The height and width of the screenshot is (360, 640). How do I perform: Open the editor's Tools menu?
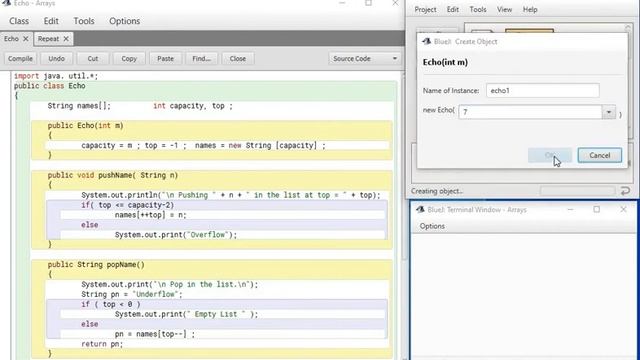pyautogui.click(x=84, y=21)
